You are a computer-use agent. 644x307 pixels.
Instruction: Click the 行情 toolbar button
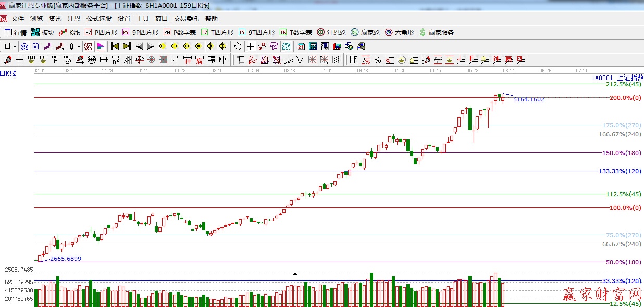click(16, 32)
